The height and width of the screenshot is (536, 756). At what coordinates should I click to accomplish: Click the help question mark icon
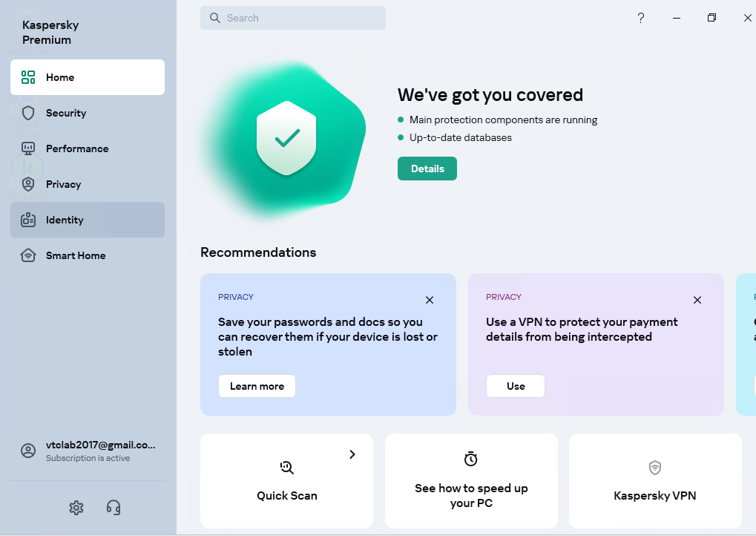[x=641, y=18]
